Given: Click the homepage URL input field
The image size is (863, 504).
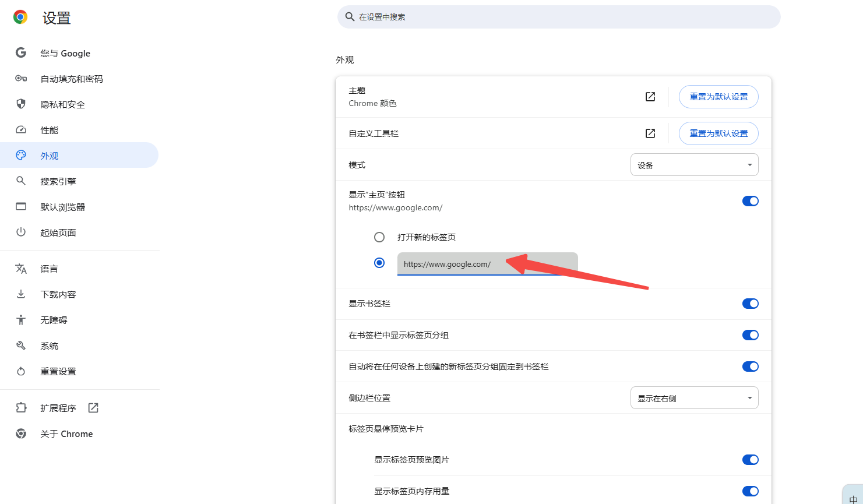Looking at the screenshot, I should [488, 264].
